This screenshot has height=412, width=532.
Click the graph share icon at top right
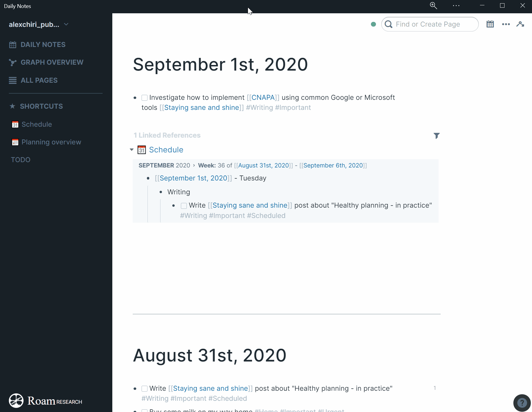pyautogui.click(x=520, y=24)
